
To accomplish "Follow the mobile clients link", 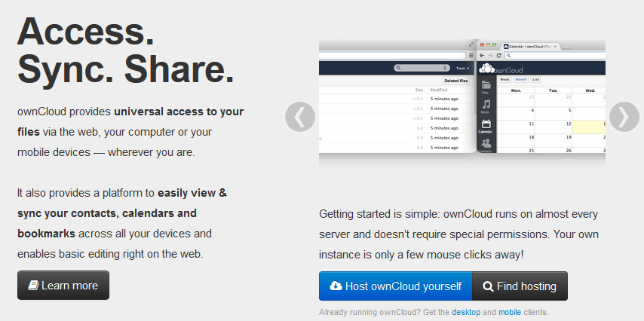I will point(510,313).
